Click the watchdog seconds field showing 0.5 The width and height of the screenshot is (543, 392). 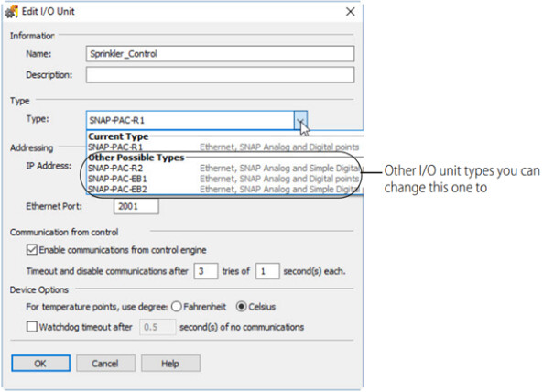click(157, 327)
